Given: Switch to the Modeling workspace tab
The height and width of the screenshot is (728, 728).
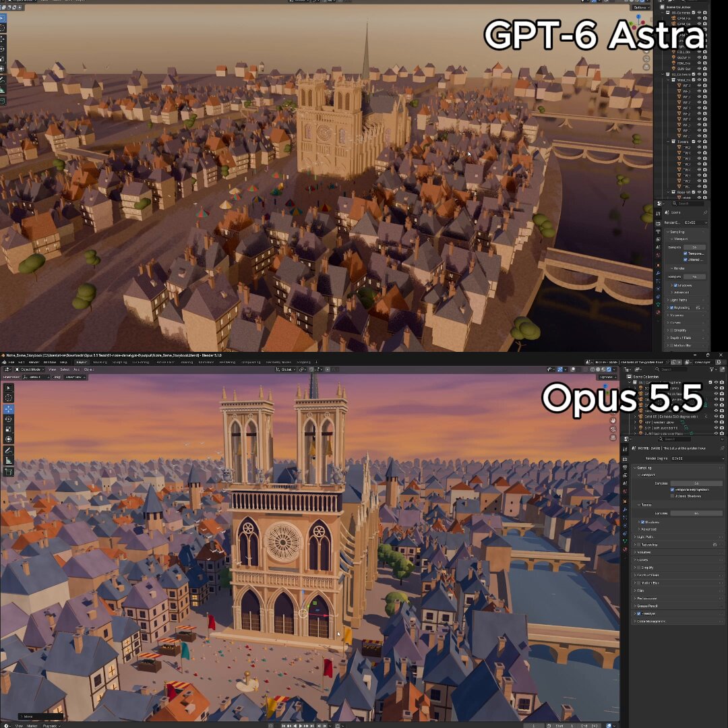Looking at the screenshot, I should click(99, 362).
